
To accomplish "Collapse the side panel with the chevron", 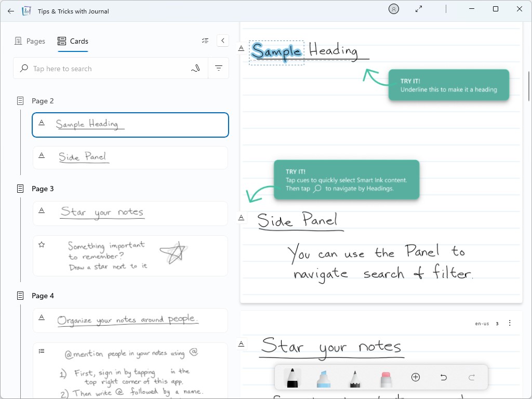I will (222, 41).
